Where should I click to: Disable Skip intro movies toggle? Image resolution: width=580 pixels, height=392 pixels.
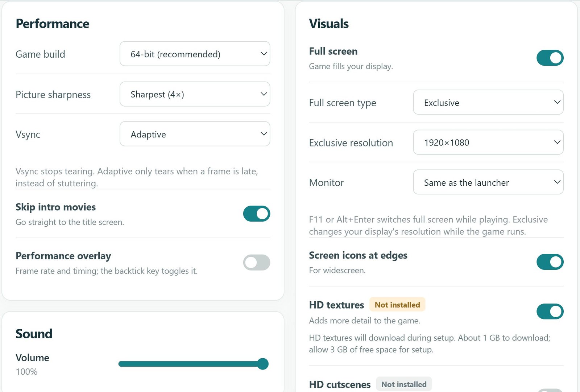click(x=257, y=214)
